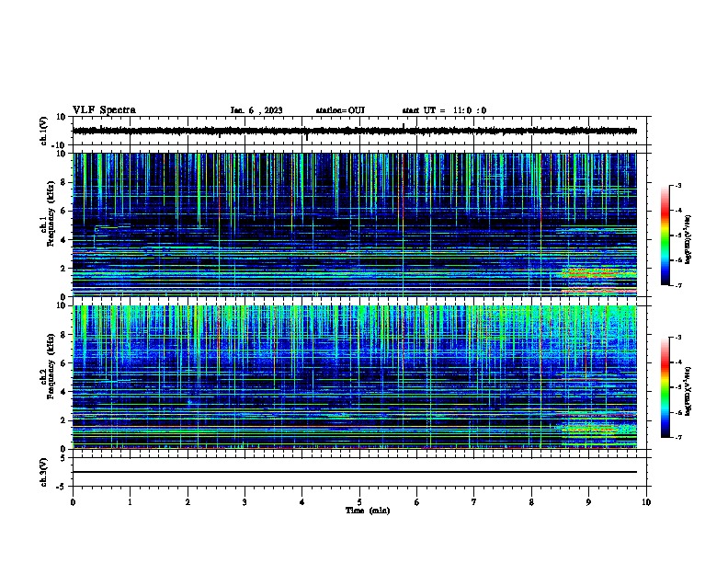
Task: Click the flat ch.3 voltage line
Action: (x=354, y=472)
